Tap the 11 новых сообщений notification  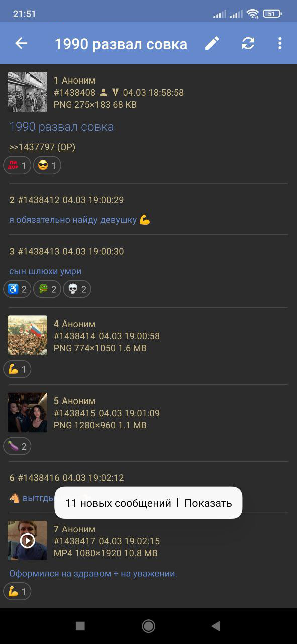click(x=118, y=503)
